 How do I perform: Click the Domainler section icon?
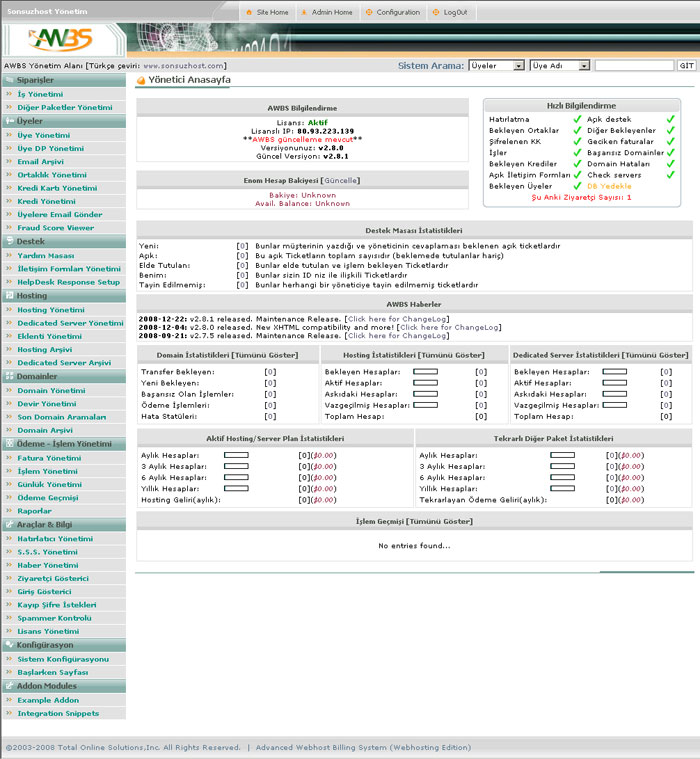(9, 376)
